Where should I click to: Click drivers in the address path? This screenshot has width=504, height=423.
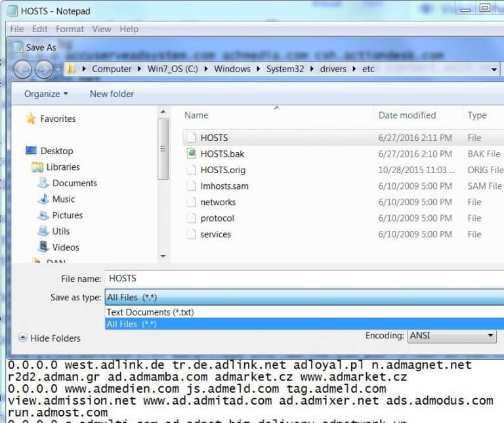tap(333, 69)
